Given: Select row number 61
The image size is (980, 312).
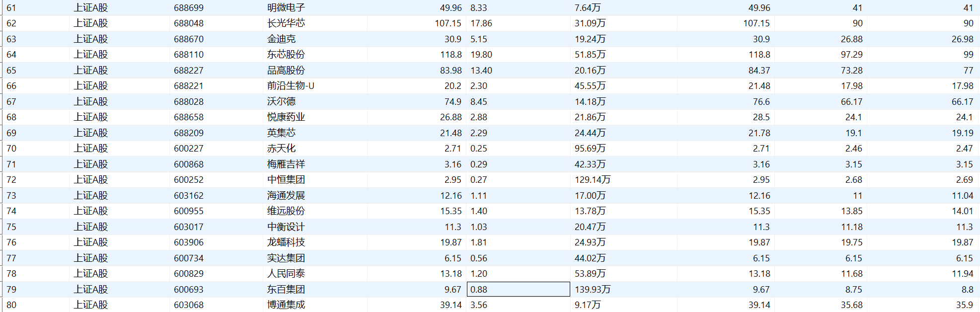Looking at the screenshot, I should coord(11,8).
